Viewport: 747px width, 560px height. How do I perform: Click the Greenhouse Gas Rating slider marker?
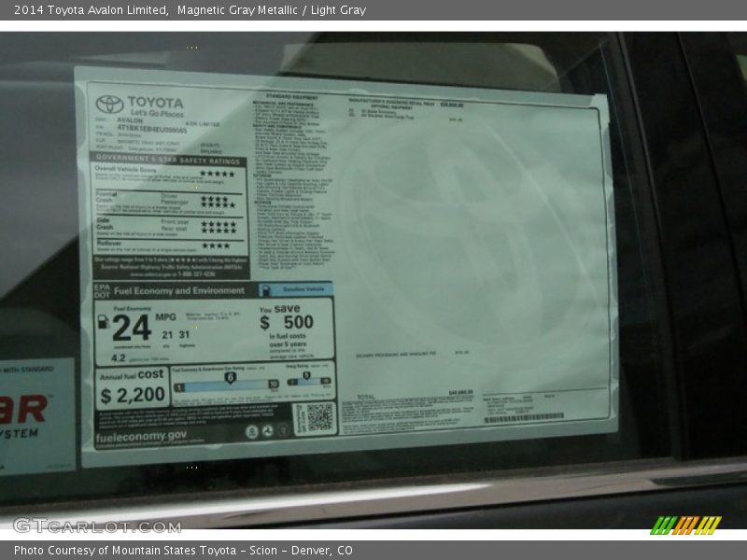click(231, 378)
